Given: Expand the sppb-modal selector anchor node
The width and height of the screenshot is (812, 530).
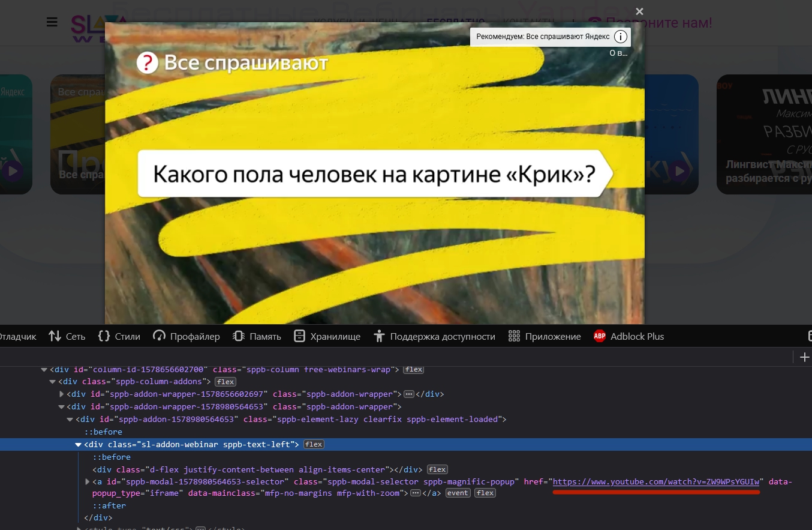Looking at the screenshot, I should [x=87, y=482].
